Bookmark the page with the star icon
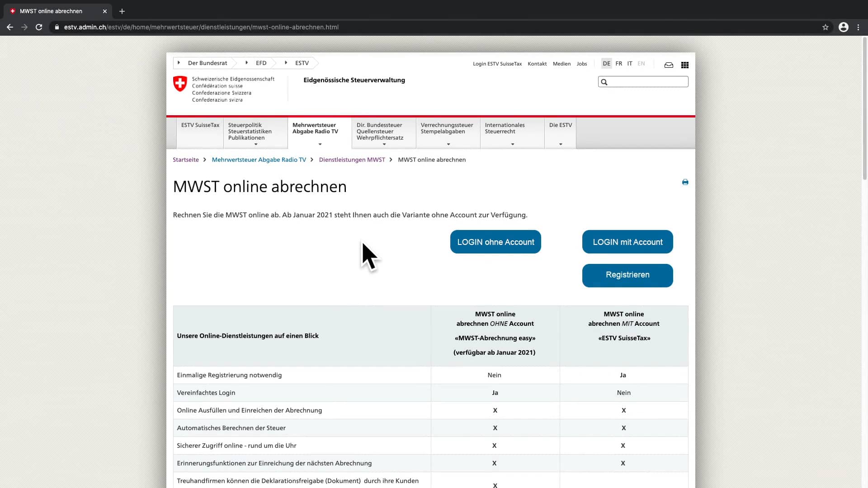This screenshot has width=868, height=488. [826, 27]
